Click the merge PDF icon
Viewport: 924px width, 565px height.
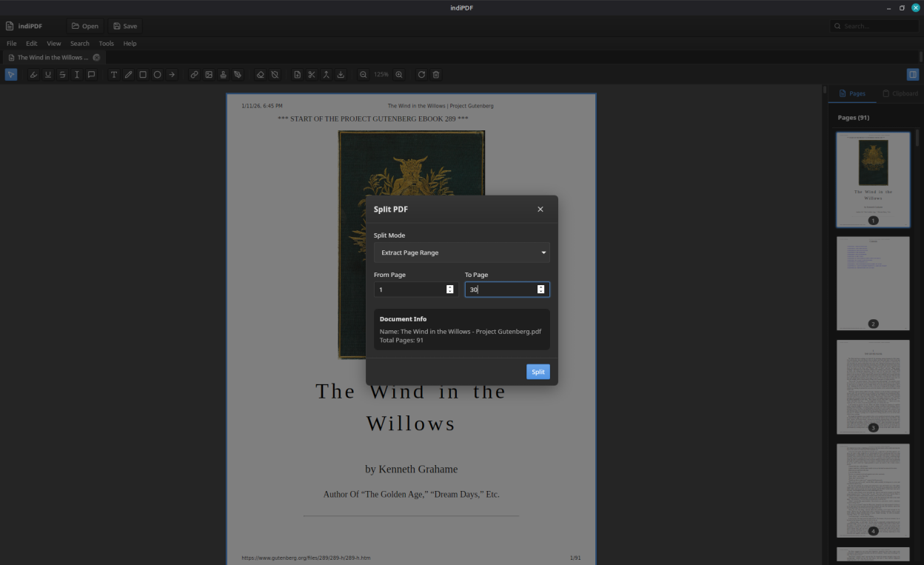[x=326, y=75]
